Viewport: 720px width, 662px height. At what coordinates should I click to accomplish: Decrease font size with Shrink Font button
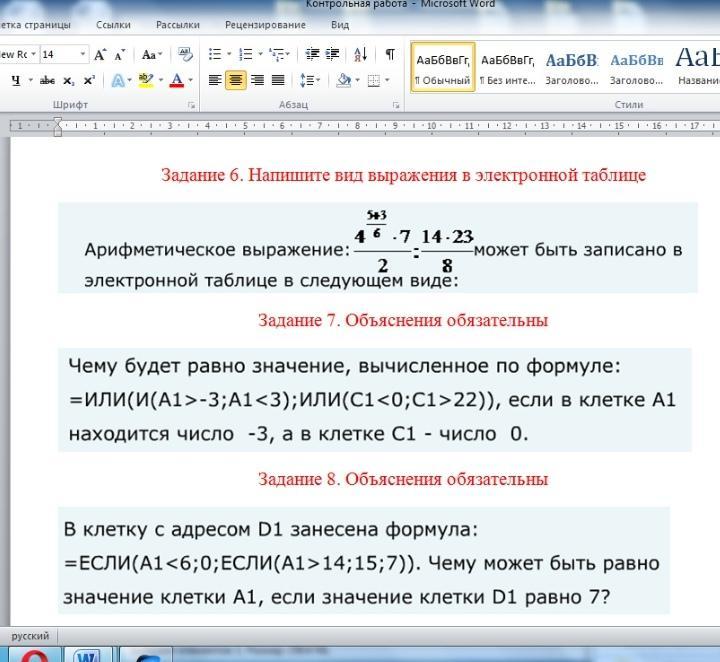pos(119,55)
